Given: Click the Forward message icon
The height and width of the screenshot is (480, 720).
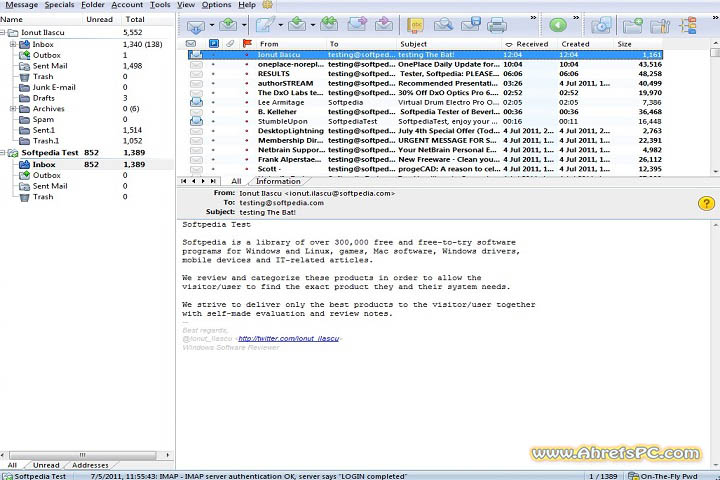Looking at the screenshot, I should [357, 25].
